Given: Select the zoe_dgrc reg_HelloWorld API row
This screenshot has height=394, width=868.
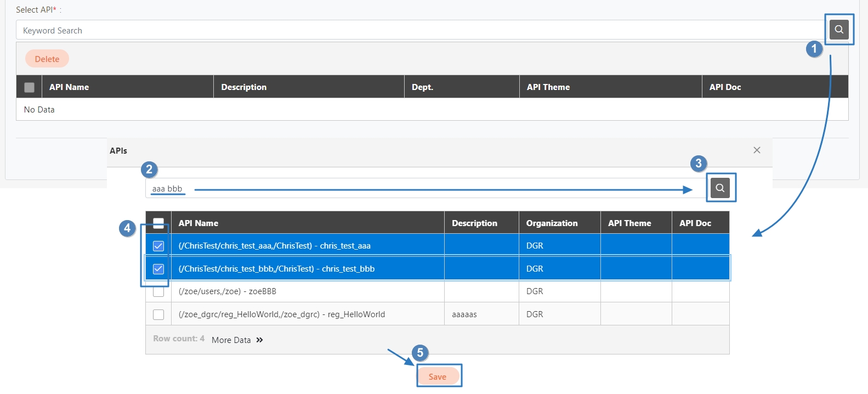Looking at the screenshot, I should pos(282,314).
